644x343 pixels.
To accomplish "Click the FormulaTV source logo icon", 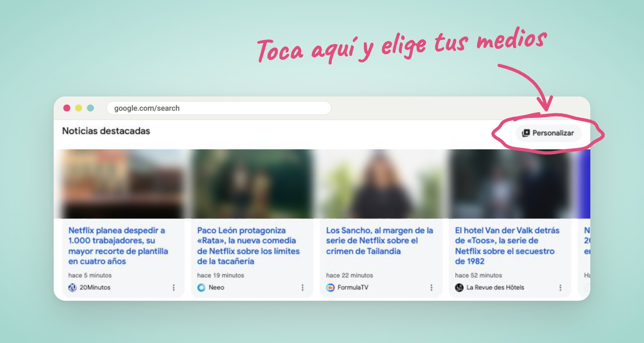I will point(330,287).
